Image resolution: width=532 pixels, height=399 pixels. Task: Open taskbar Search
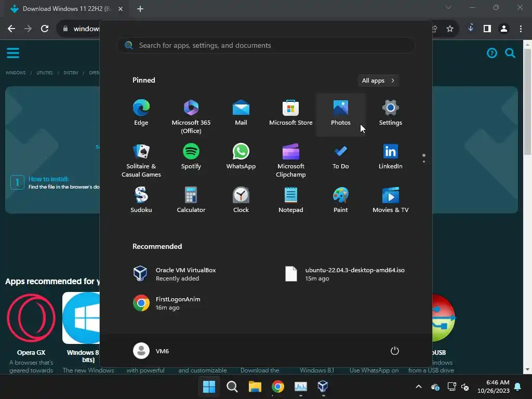tap(232, 387)
